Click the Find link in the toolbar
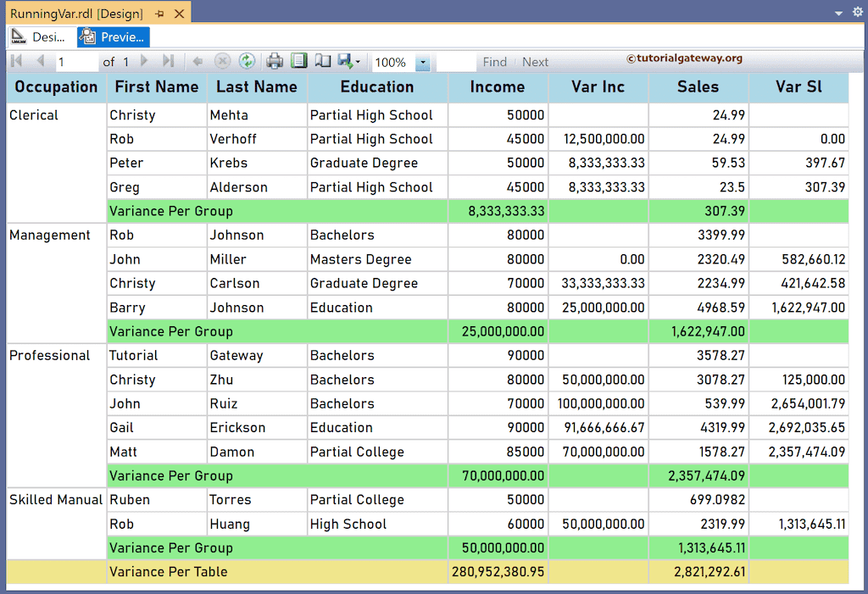Viewport: 868px width, 594px height. tap(495, 61)
